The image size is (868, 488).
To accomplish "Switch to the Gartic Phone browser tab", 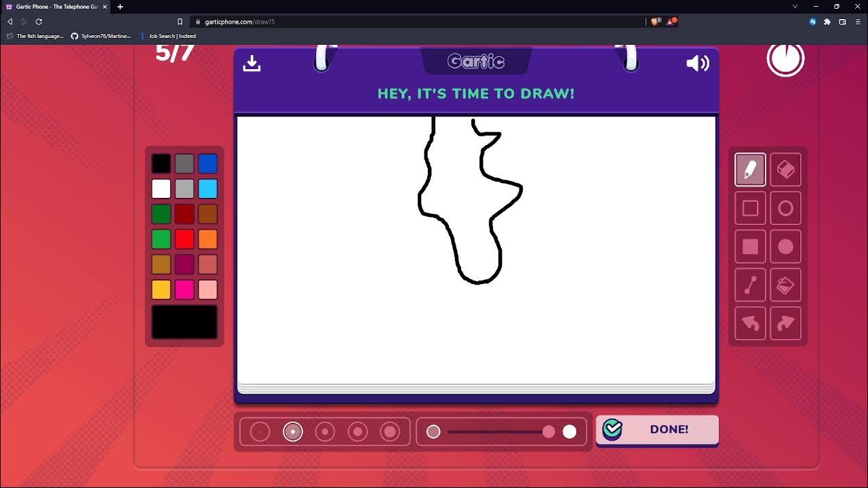I will pyautogui.click(x=57, y=7).
